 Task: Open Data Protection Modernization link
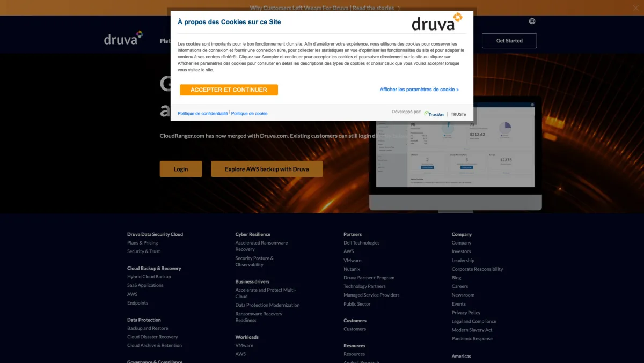pyautogui.click(x=267, y=305)
